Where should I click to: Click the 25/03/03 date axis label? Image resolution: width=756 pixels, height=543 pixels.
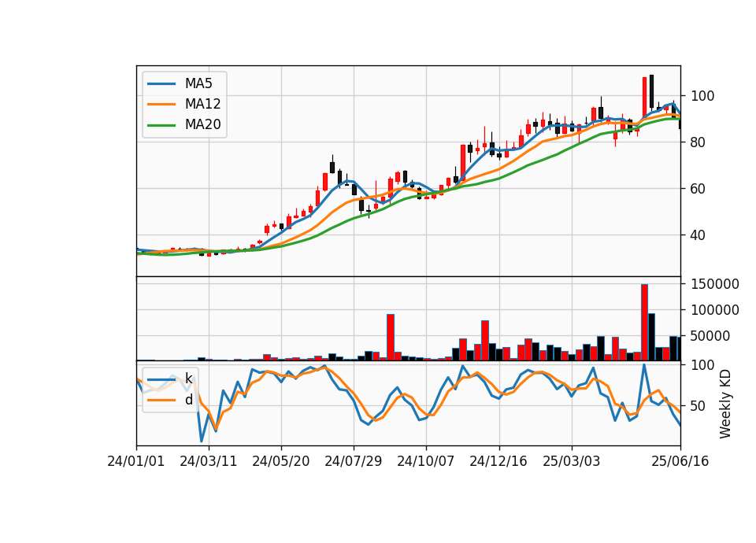point(572,461)
